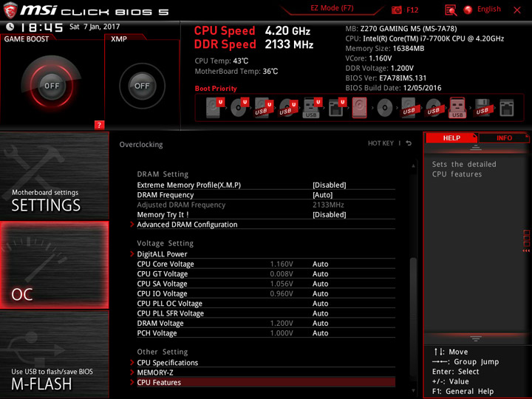
Task: Click the help panel bottom drag handle
Action: [x=476, y=338]
